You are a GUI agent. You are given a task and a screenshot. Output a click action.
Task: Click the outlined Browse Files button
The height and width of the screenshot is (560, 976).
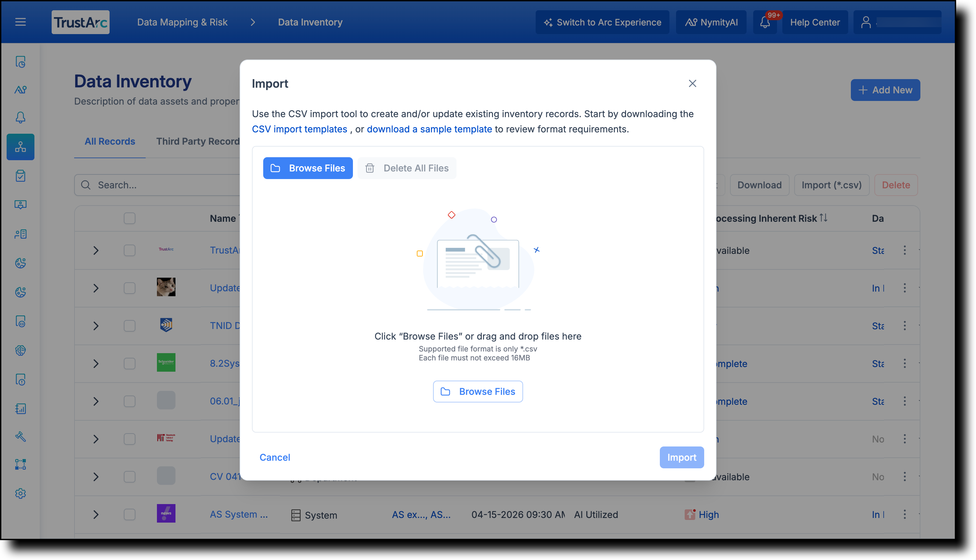tap(478, 392)
